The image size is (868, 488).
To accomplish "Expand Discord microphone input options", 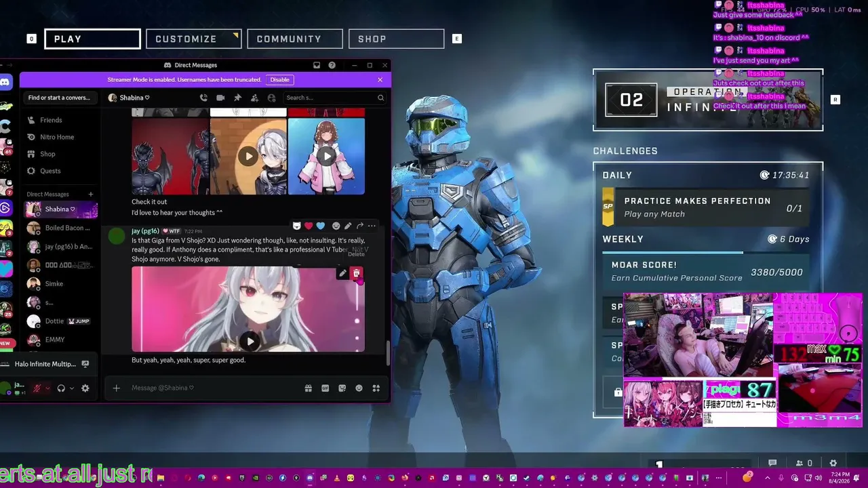I will click(x=47, y=388).
